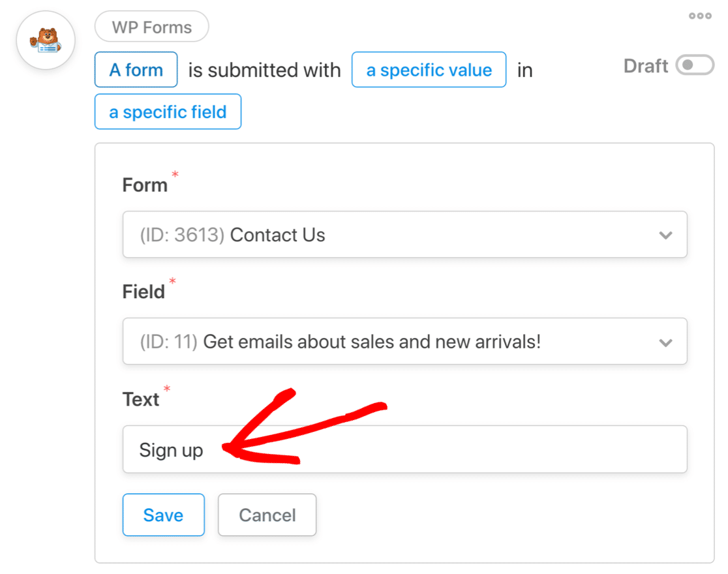Click the "Draft" status label

pyautogui.click(x=646, y=66)
